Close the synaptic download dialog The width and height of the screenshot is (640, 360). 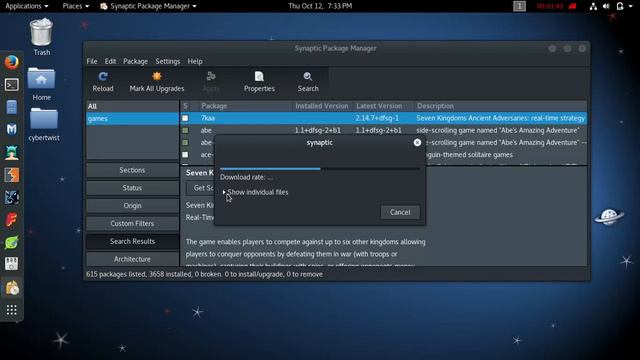[x=417, y=142]
